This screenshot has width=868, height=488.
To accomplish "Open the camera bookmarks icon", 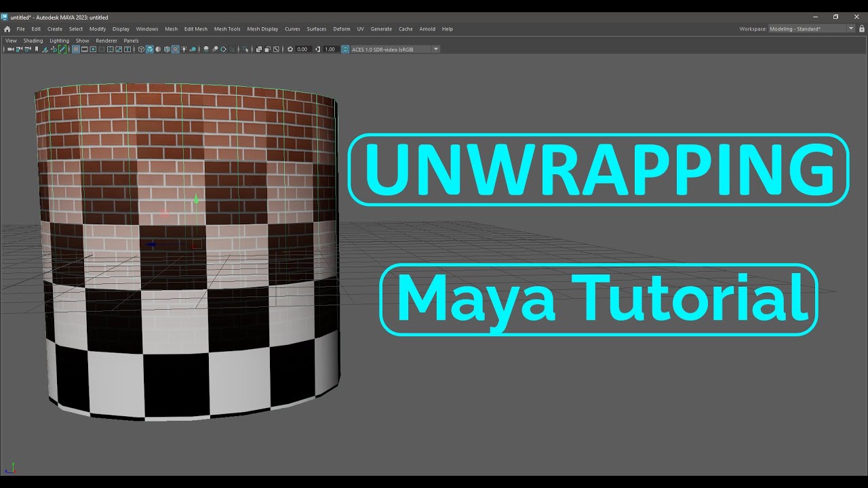I will [x=37, y=49].
